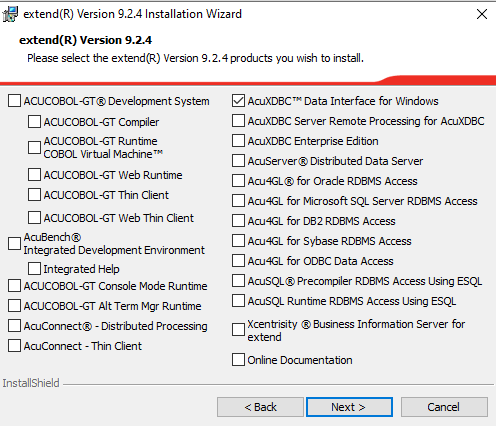Screen dimensions: 496x426
Task: Click the Next button
Action: pos(349,407)
